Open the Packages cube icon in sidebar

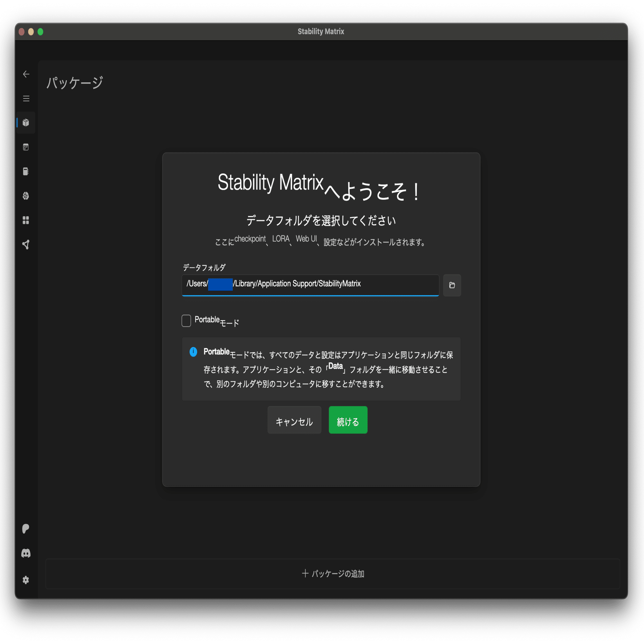click(x=26, y=123)
